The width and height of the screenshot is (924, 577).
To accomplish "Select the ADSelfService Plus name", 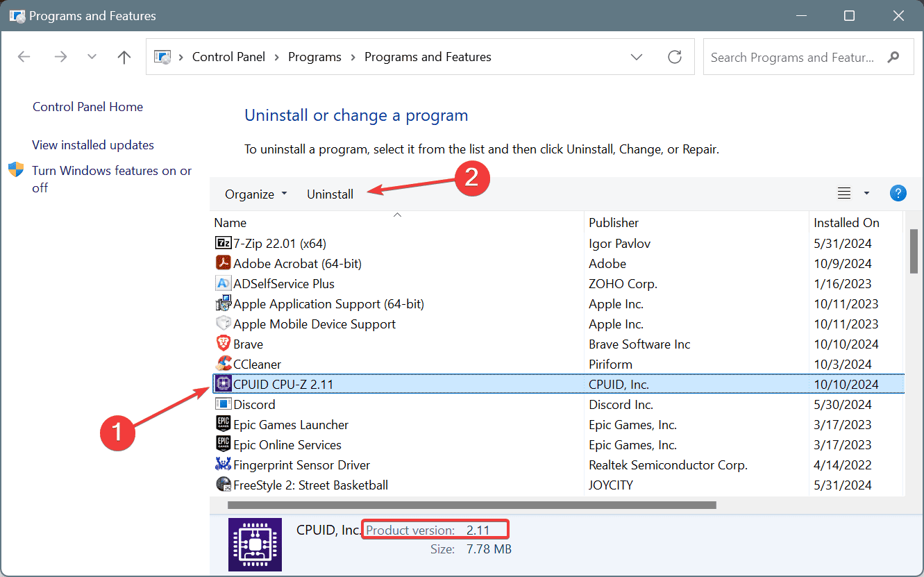I will [x=284, y=284].
